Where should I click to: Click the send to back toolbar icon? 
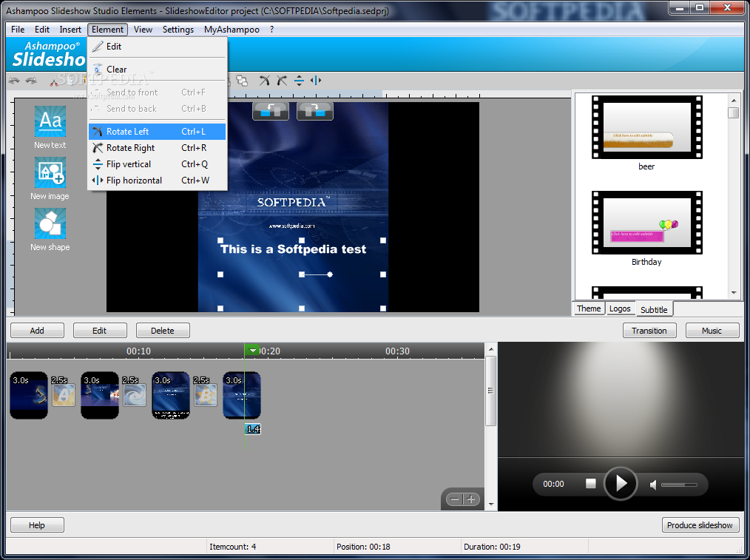click(x=242, y=81)
